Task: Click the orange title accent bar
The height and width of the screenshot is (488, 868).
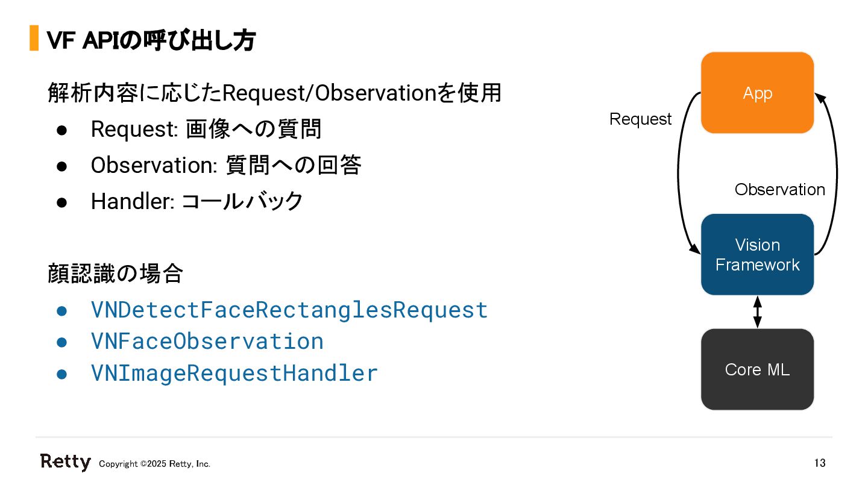Action: pyautogui.click(x=34, y=39)
